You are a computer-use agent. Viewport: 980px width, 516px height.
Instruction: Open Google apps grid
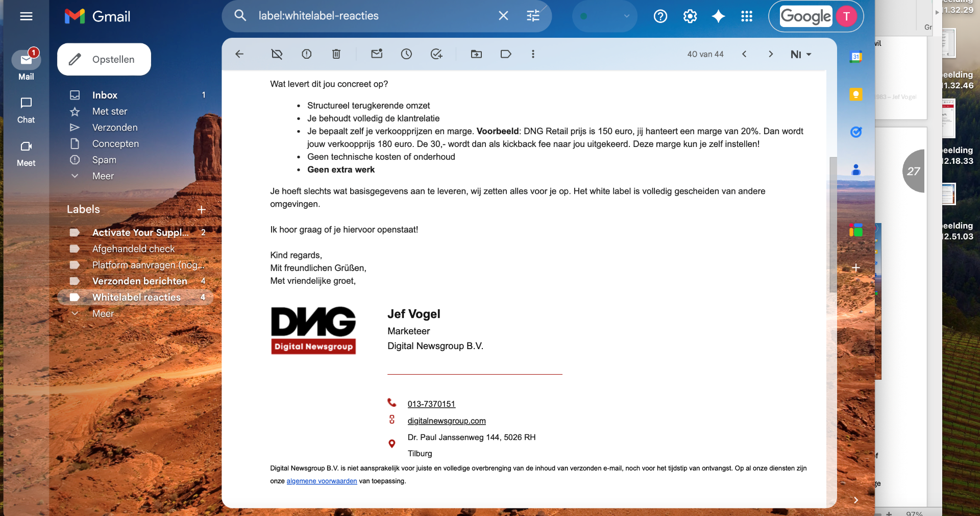coord(746,16)
